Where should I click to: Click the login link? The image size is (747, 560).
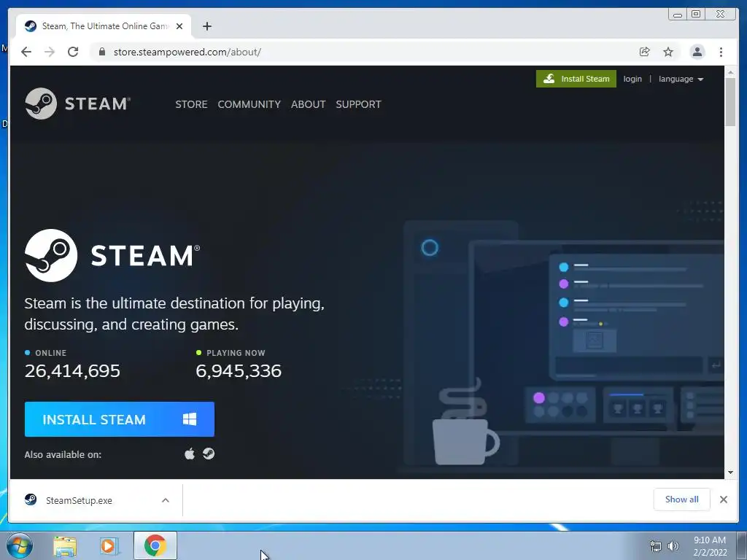pos(632,79)
